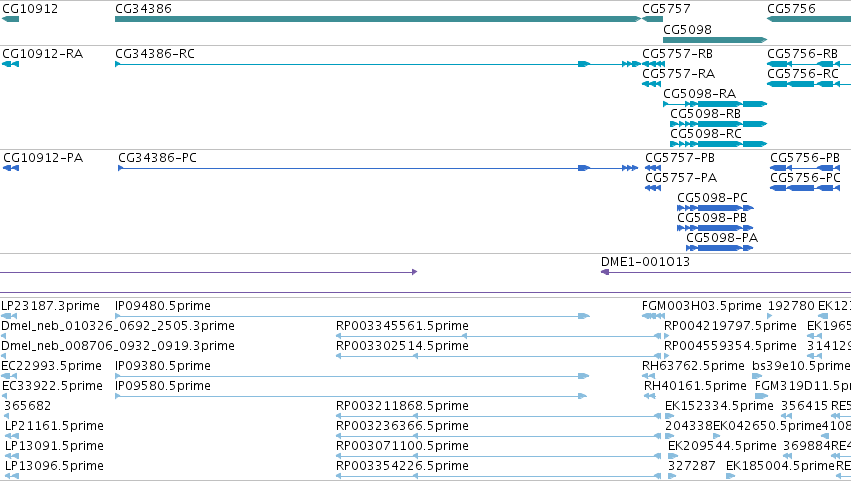
Task: Select the EK185004.5prime EST
Action: (x=780, y=466)
